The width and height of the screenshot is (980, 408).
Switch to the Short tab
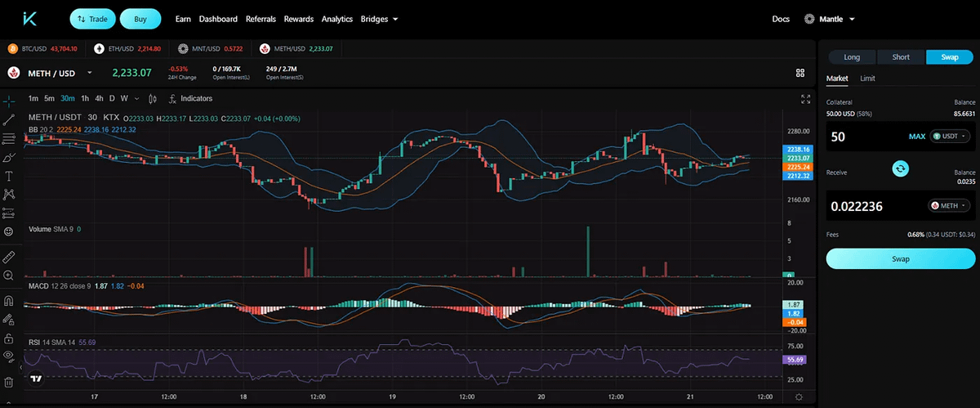pos(901,56)
